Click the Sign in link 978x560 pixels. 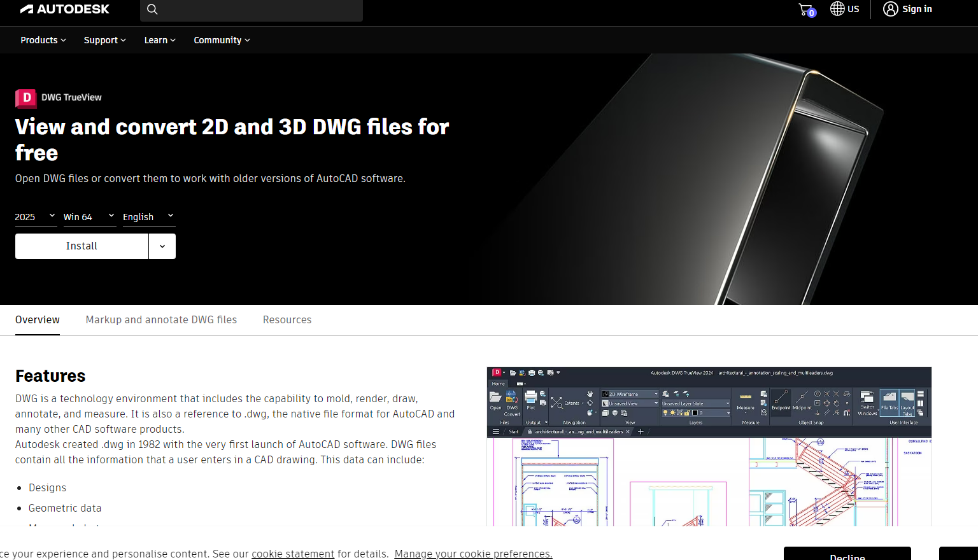(x=917, y=9)
